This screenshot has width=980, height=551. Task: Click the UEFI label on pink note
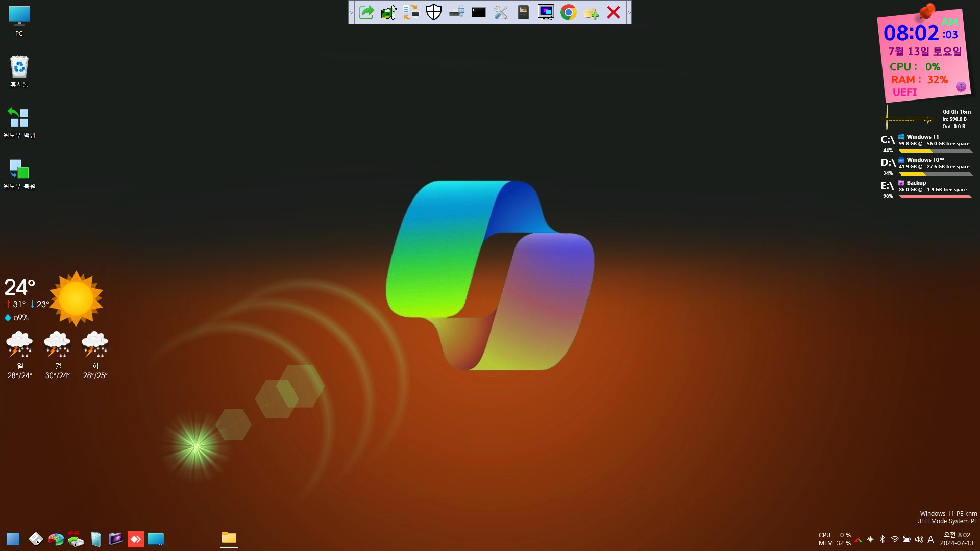(904, 92)
